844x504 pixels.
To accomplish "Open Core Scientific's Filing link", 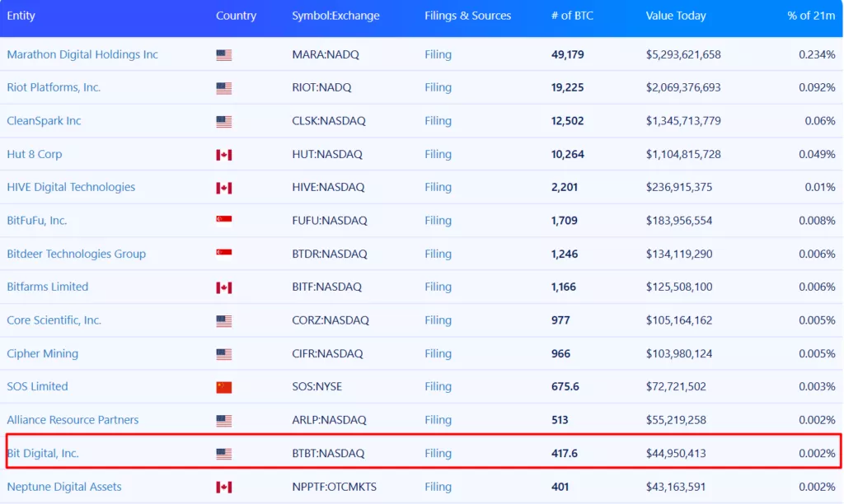I will (x=438, y=320).
